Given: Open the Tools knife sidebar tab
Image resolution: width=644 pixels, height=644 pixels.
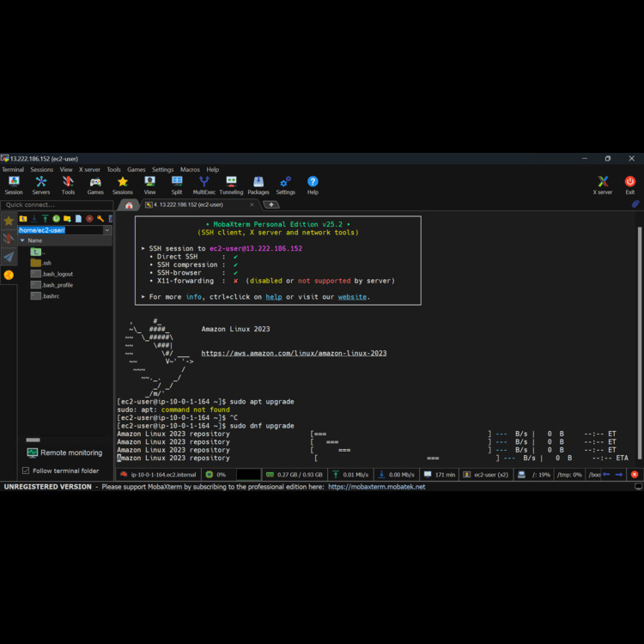Looking at the screenshot, I should 9,239.
